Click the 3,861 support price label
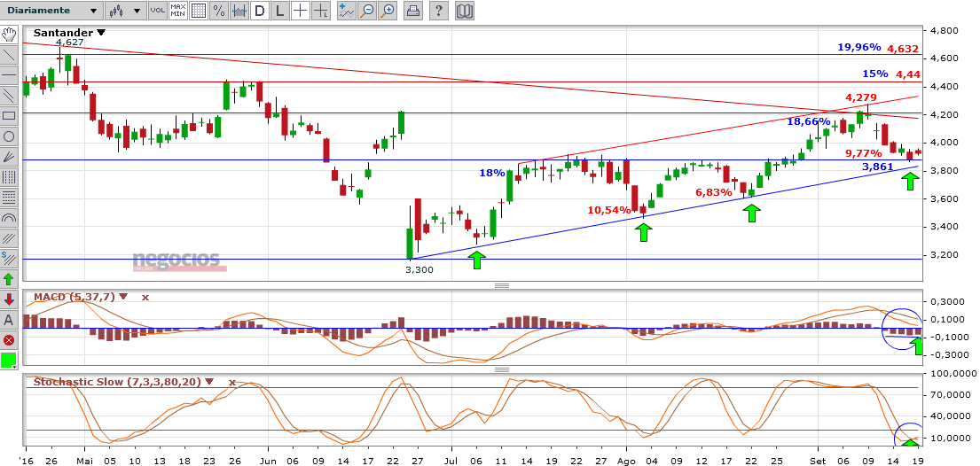This screenshot has height=466, width=980. click(877, 167)
